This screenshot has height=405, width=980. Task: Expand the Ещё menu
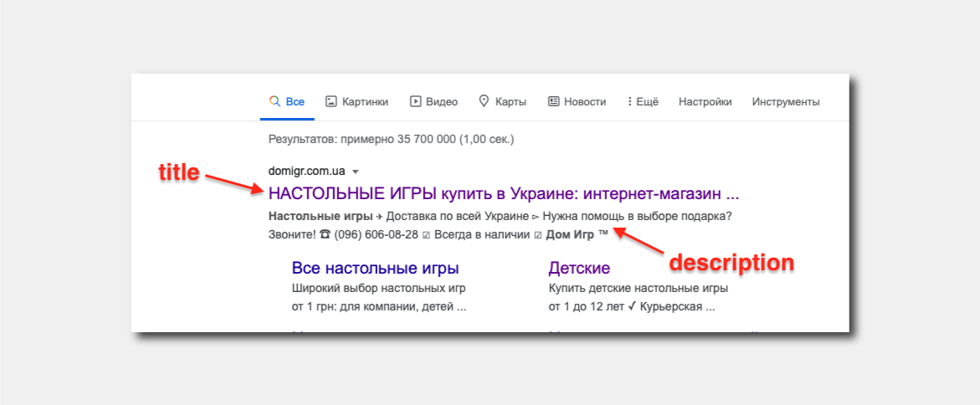coord(643,101)
